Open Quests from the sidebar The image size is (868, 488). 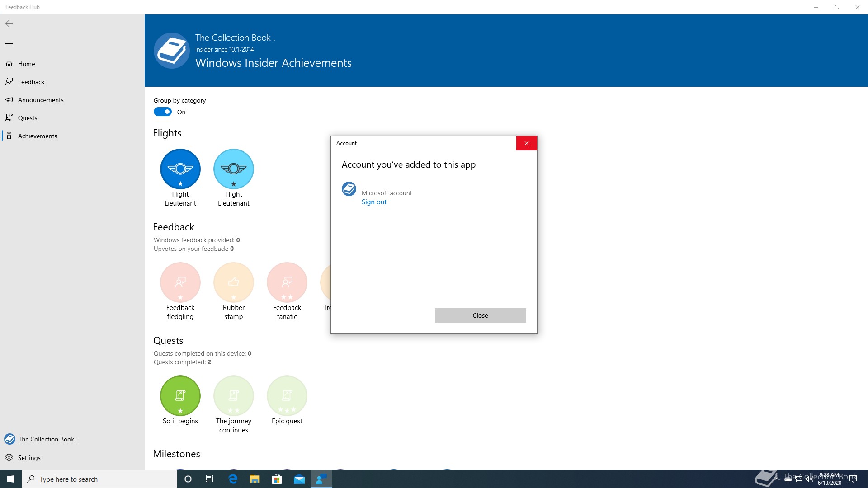[x=72, y=118]
